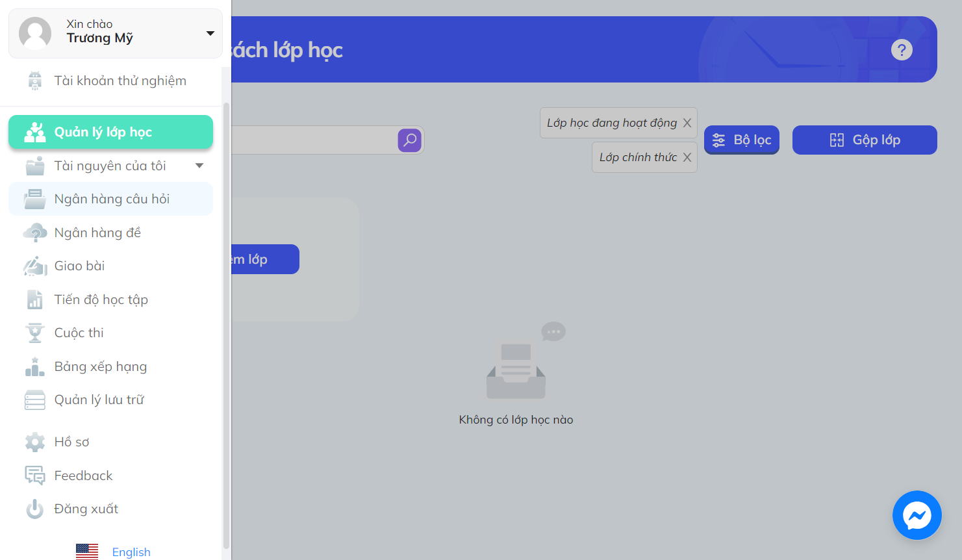The image size is (962, 560).
Task: Click the Cuộc thi trophy icon
Action: pyautogui.click(x=35, y=333)
